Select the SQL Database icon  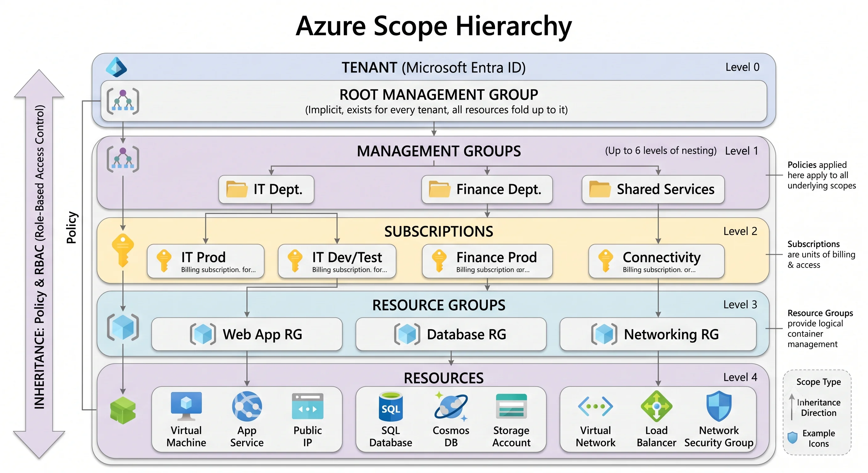tap(391, 406)
